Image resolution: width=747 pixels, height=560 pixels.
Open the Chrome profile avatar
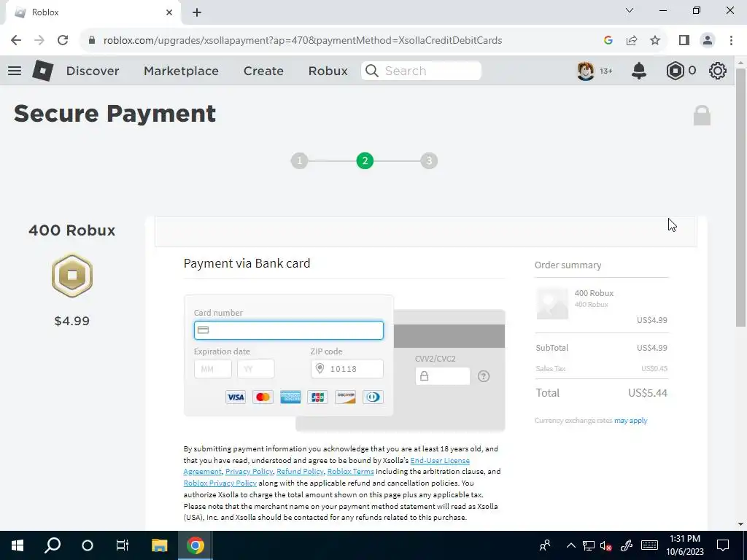pyautogui.click(x=708, y=40)
